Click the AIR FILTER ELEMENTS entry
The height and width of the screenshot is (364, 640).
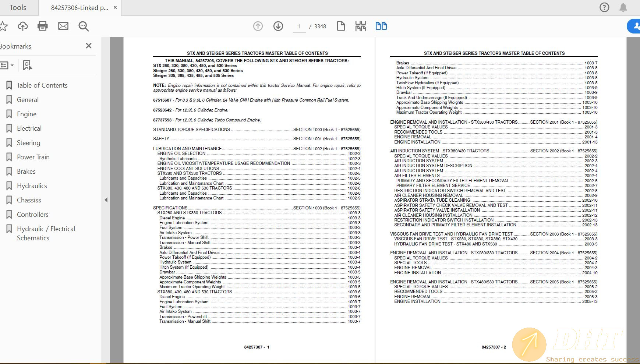(x=496, y=176)
